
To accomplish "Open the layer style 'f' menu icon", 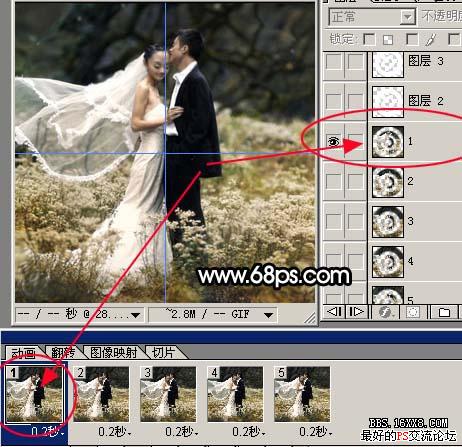I will 386,312.
